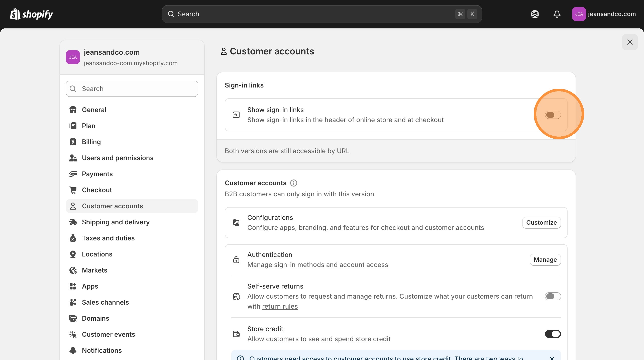Click the settings sidebar search field

coord(132,89)
